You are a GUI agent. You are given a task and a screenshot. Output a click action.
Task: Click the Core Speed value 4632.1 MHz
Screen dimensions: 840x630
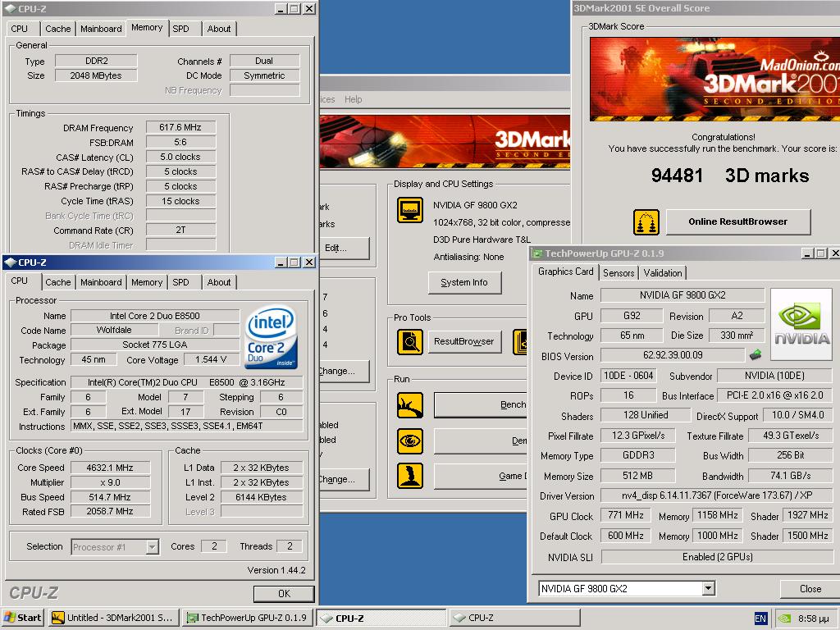point(110,468)
